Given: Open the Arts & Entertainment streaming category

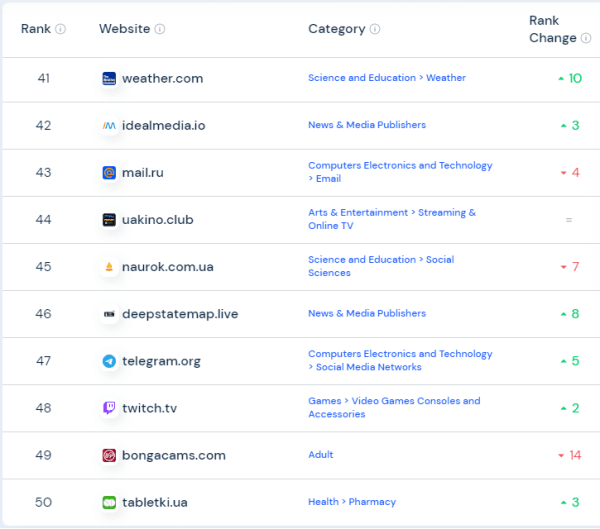Looking at the screenshot, I should point(391,219).
